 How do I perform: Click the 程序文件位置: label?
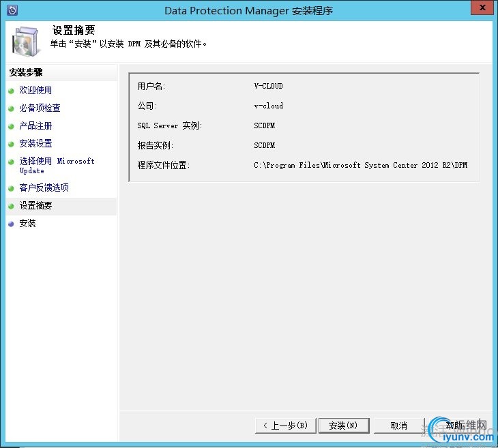[x=164, y=165]
